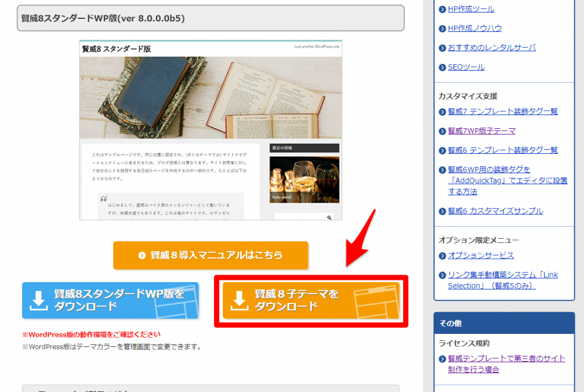This screenshot has width=584, height=392.
Task: Open 賢威テンプレートで第三者のサイト制作を行う場合 link
Action: [506, 364]
